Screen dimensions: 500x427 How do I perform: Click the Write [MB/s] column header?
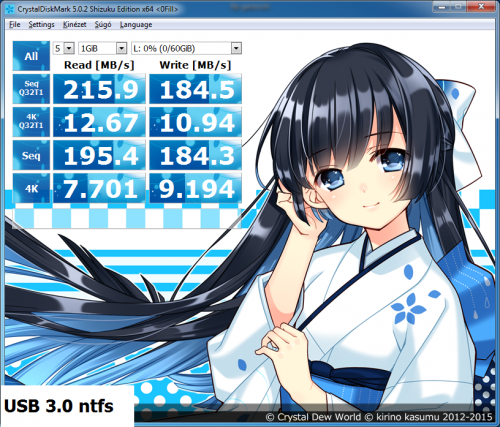click(x=195, y=65)
